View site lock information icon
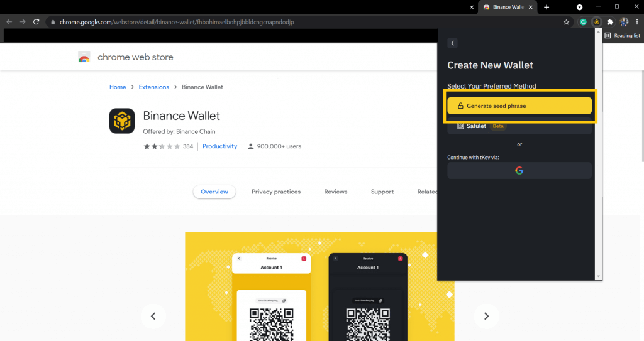 point(53,22)
